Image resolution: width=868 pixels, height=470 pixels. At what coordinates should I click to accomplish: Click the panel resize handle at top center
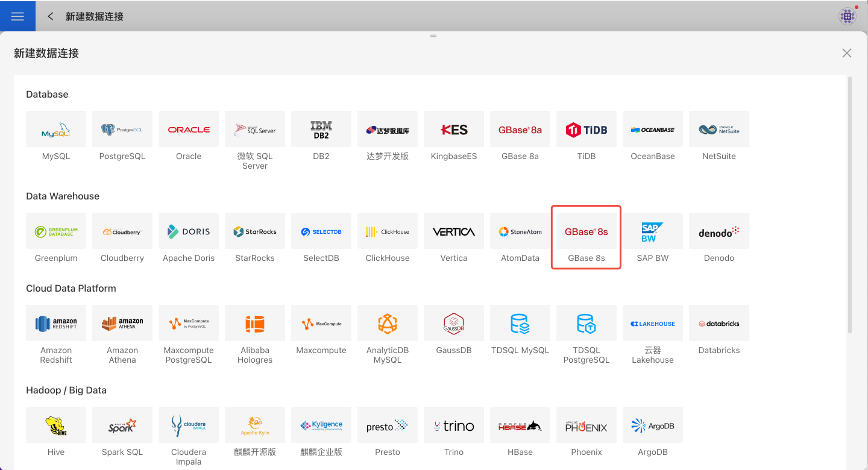coord(433,36)
